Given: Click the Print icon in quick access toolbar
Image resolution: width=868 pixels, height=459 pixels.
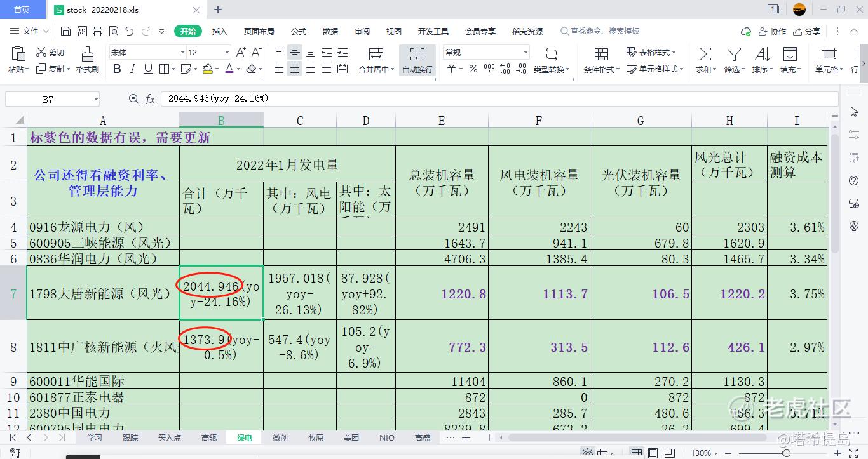Looking at the screenshot, I should (x=97, y=31).
